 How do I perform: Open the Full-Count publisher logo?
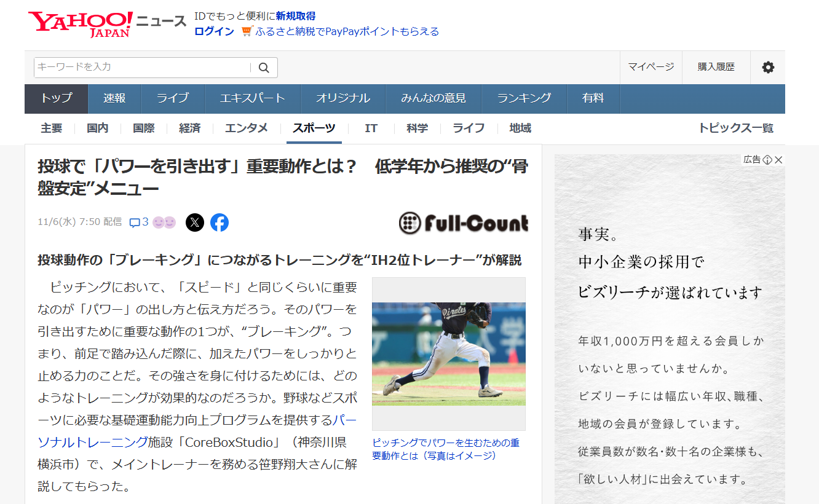464,222
